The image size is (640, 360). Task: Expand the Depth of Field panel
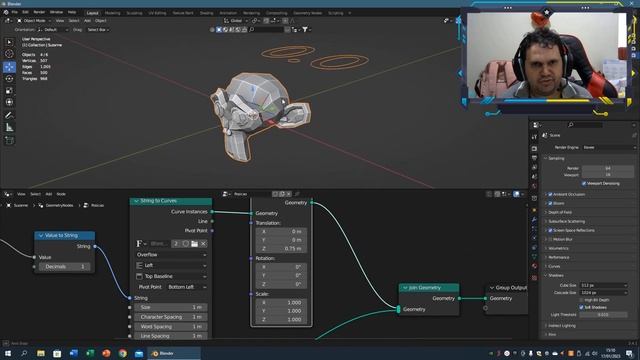click(x=560, y=212)
